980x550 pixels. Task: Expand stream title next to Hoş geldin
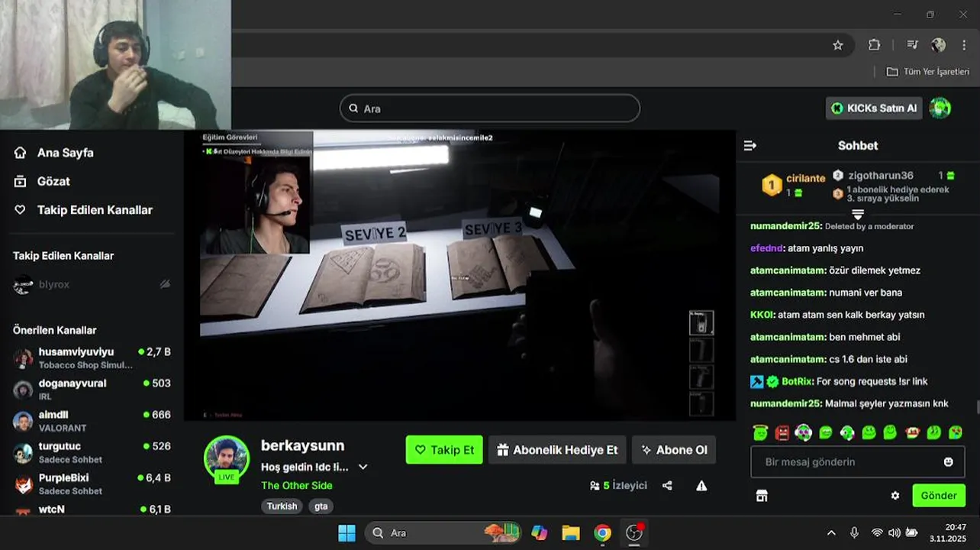pos(363,467)
